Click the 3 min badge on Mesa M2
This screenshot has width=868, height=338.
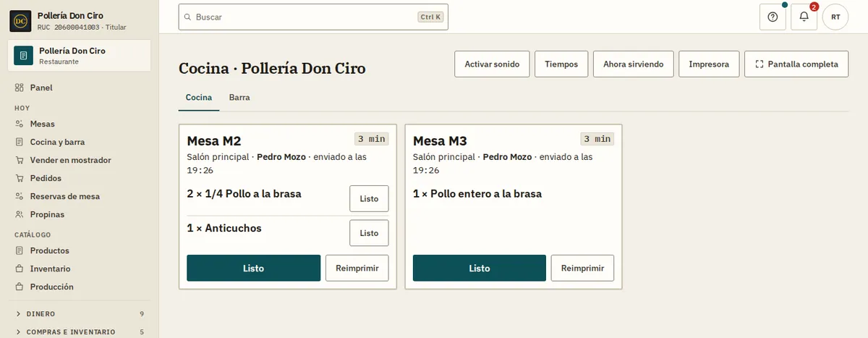pos(371,139)
